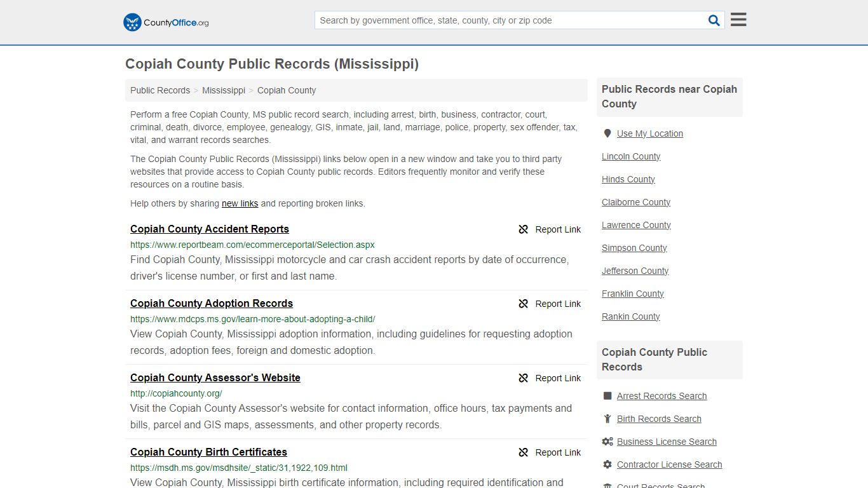Open Birth Records Search
Screen dimensions: 868x488
(x=659, y=419)
